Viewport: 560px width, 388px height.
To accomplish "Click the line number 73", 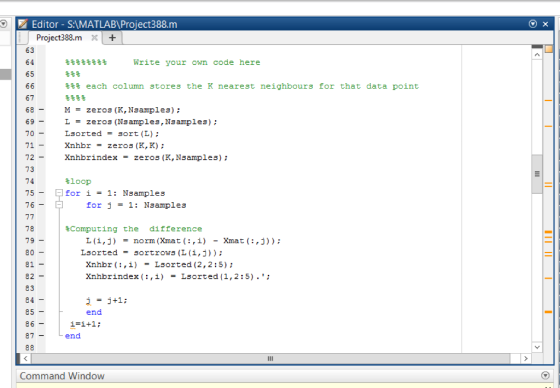I will pyautogui.click(x=30, y=169).
